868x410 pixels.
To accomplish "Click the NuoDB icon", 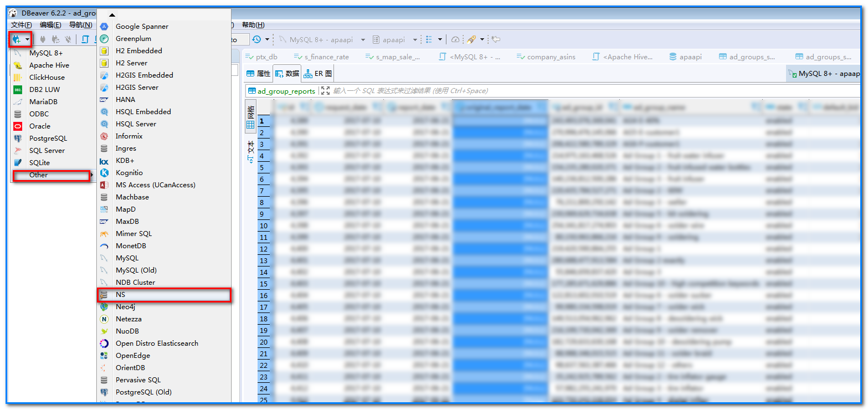I will (104, 331).
